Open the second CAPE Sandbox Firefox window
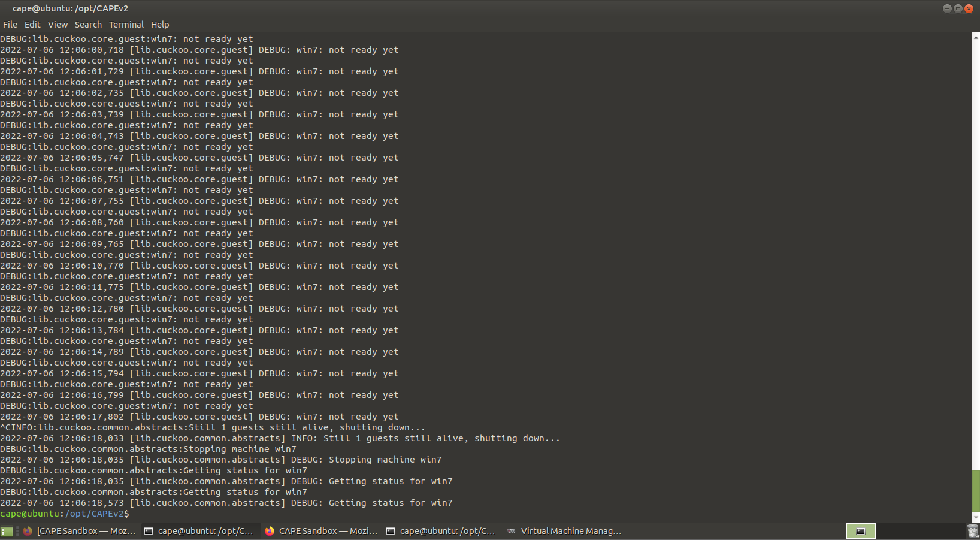This screenshot has width=980, height=540. (320, 531)
